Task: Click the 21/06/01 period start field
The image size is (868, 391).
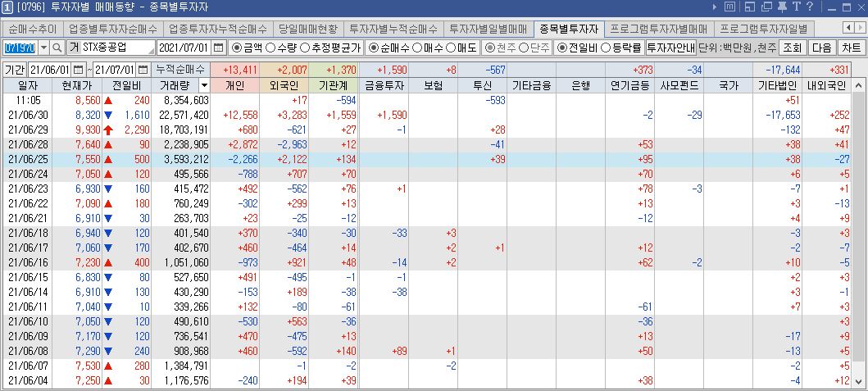Action: [x=50, y=70]
